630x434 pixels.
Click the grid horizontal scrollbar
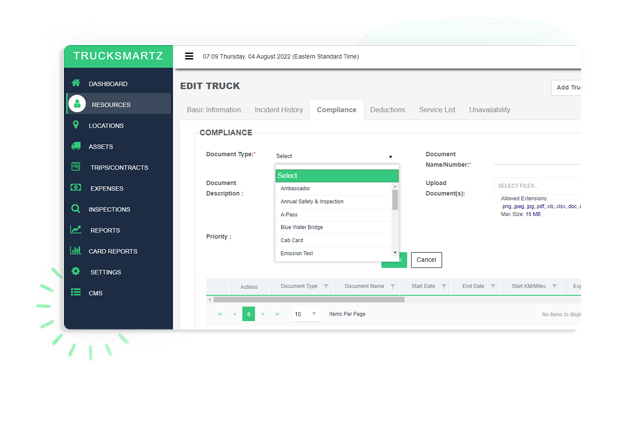pos(309,300)
